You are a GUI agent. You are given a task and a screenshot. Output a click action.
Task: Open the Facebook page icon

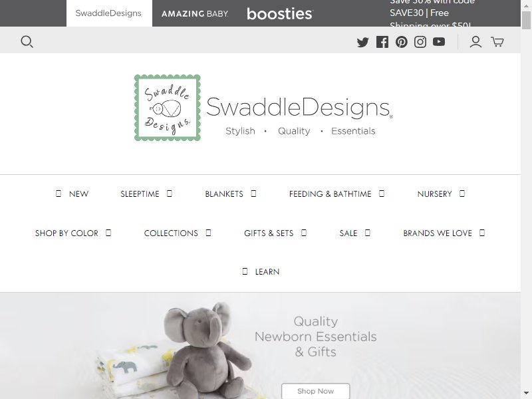(x=382, y=42)
